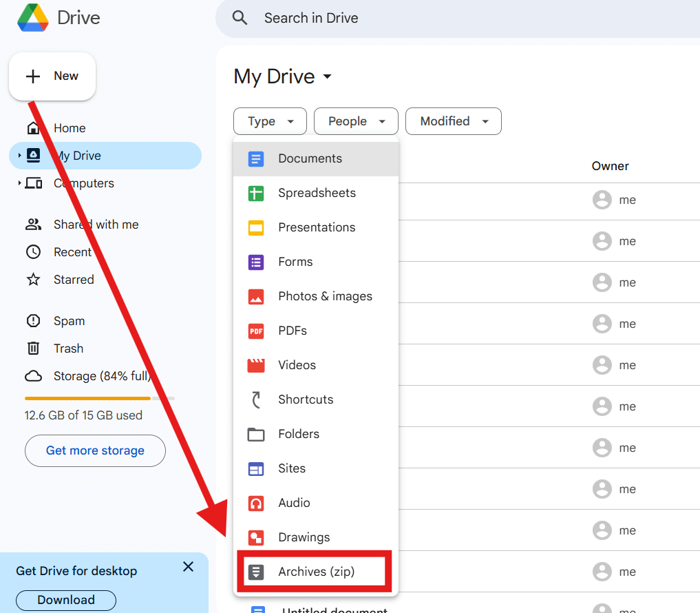Select Documents file type filter
The image size is (700, 613).
pos(309,158)
